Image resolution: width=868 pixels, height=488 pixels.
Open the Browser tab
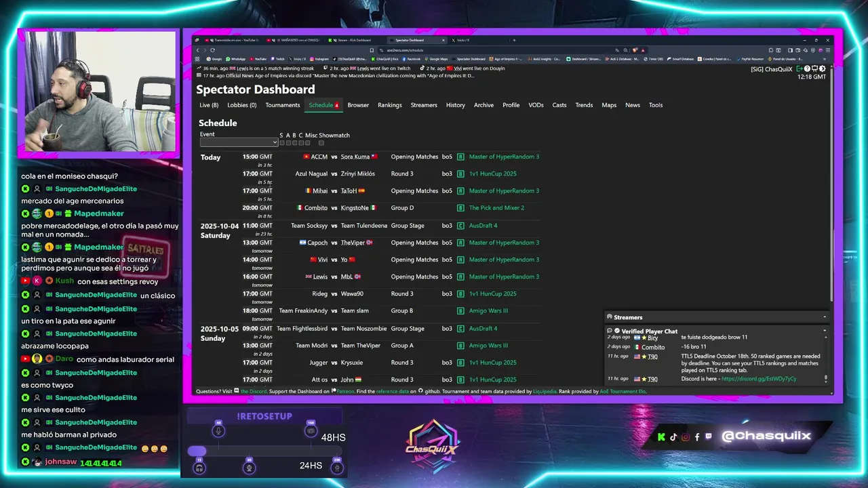(358, 105)
